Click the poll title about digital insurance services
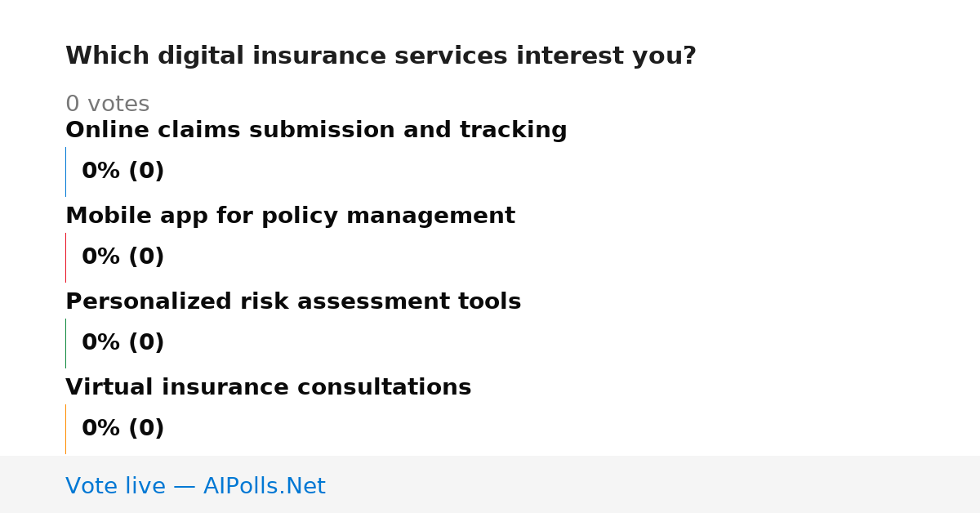 pyautogui.click(x=381, y=56)
